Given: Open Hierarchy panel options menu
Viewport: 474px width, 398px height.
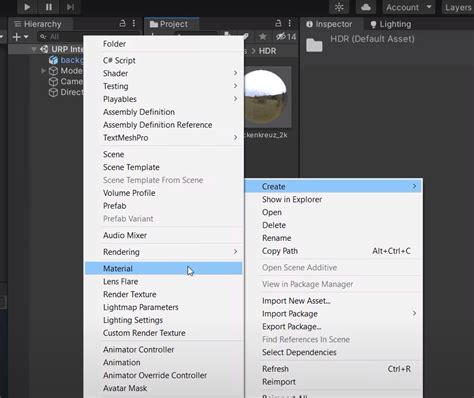Looking at the screenshot, I should 134,23.
